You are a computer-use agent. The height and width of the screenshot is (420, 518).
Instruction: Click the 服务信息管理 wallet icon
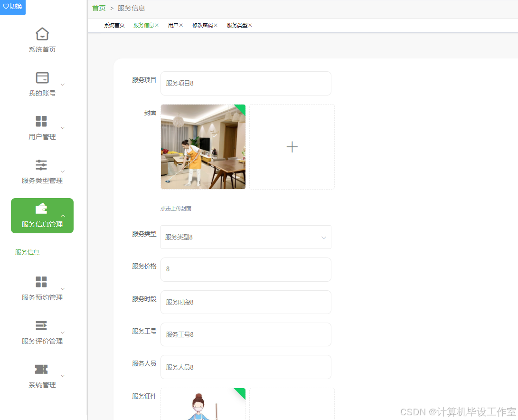click(41, 209)
